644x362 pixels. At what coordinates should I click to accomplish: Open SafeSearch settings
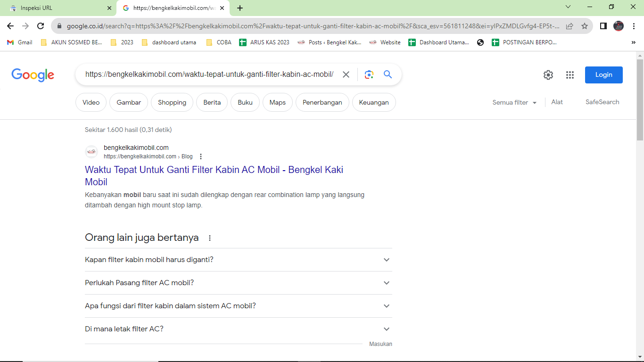603,102
